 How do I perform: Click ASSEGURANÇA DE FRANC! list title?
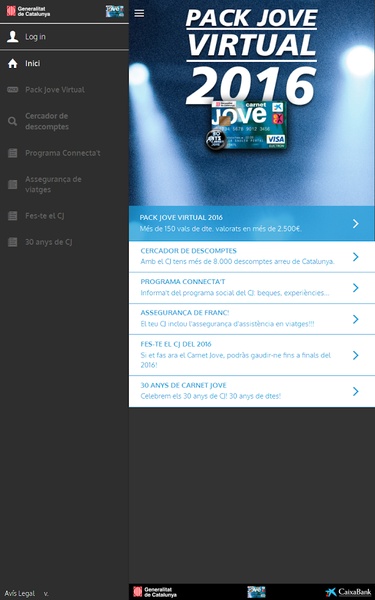click(x=185, y=313)
